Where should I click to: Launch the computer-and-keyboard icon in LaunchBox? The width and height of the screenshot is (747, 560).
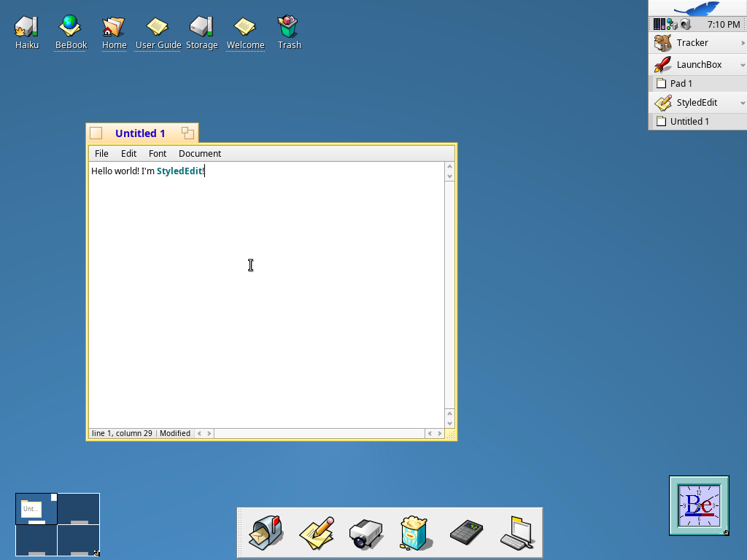click(517, 533)
